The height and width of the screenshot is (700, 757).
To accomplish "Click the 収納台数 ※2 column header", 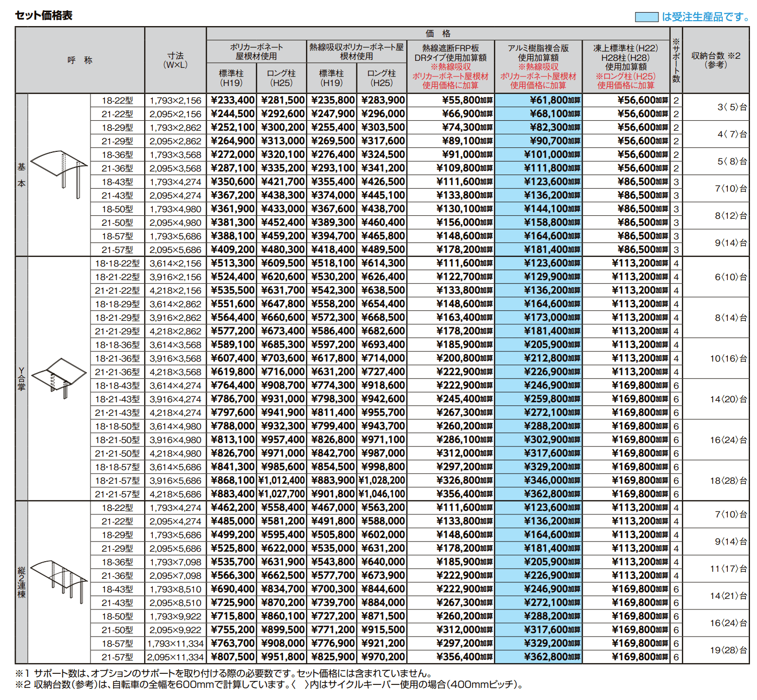I will pos(715,60).
